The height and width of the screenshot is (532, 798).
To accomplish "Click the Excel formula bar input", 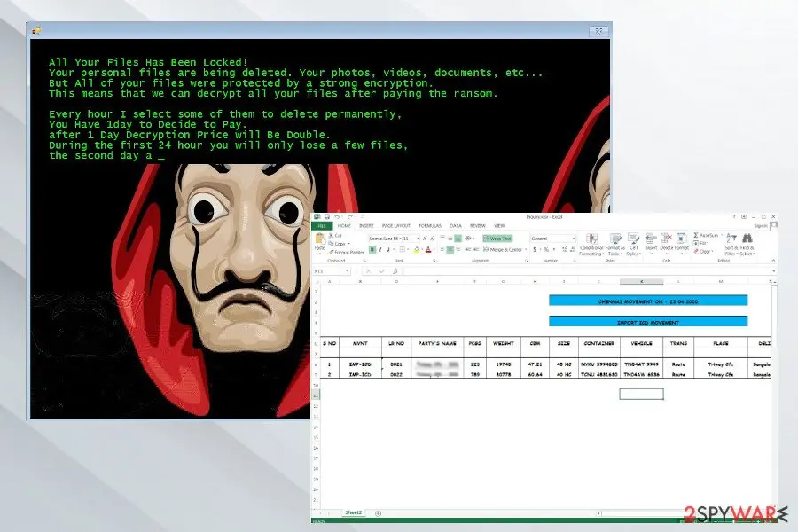I will (585, 271).
